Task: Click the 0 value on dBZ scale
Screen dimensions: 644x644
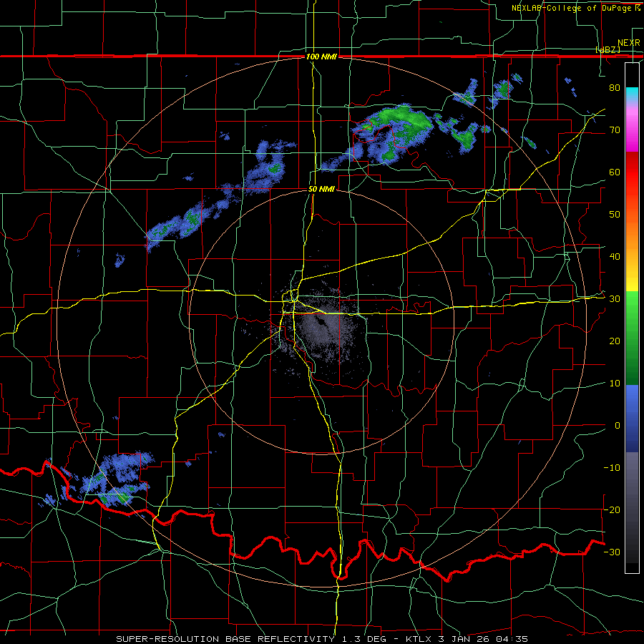Action: tap(618, 426)
